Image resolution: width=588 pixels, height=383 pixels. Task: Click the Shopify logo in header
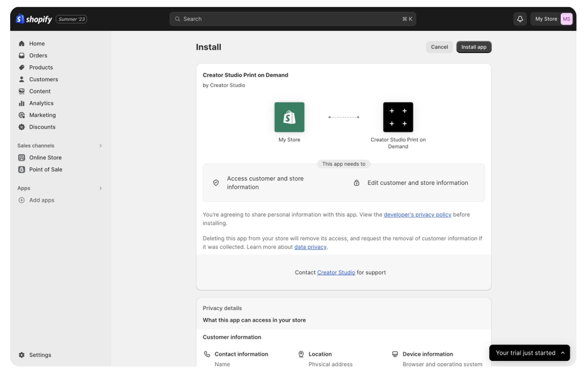coord(34,19)
